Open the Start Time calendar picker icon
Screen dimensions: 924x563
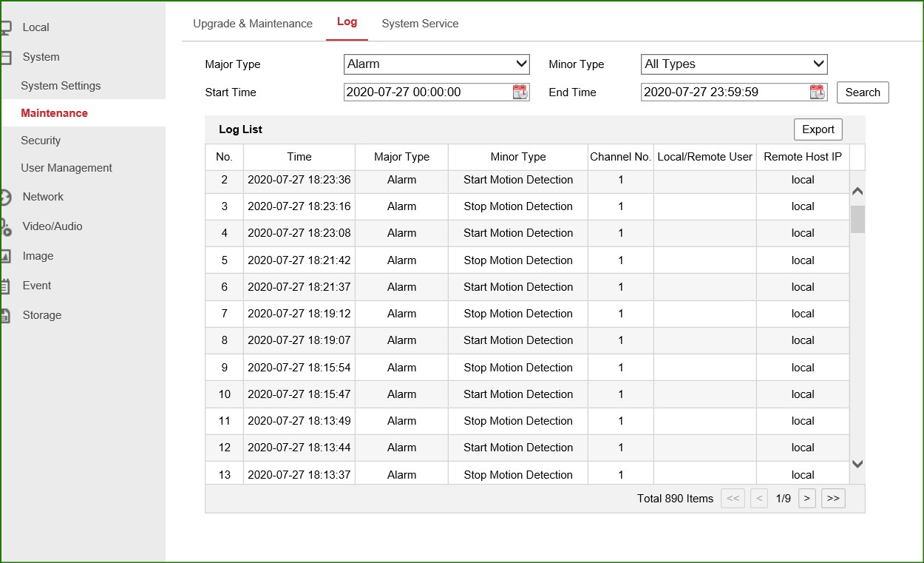(520, 92)
